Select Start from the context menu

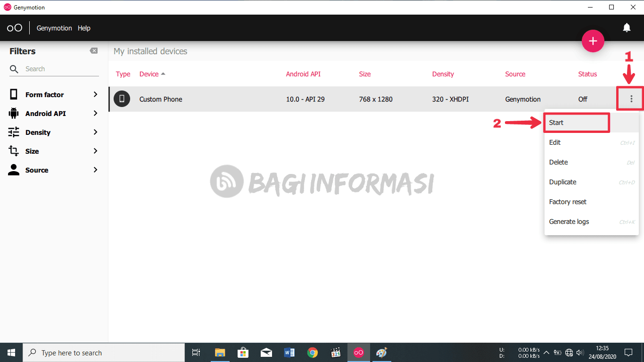[x=591, y=123]
